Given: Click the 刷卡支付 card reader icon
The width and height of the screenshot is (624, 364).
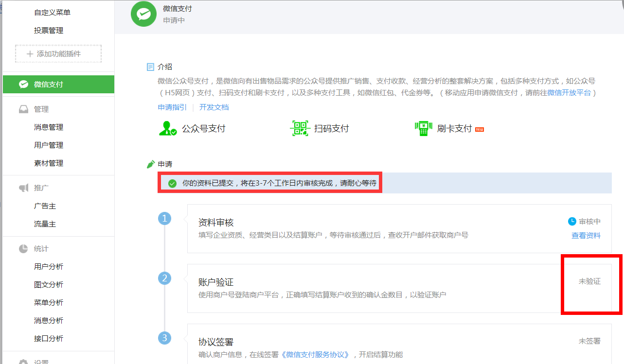Looking at the screenshot, I should (423, 128).
